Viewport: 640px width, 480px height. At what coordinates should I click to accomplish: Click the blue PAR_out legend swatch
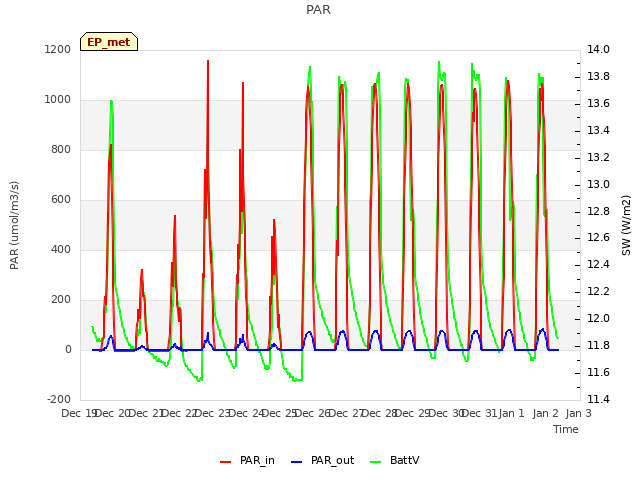click(297, 462)
